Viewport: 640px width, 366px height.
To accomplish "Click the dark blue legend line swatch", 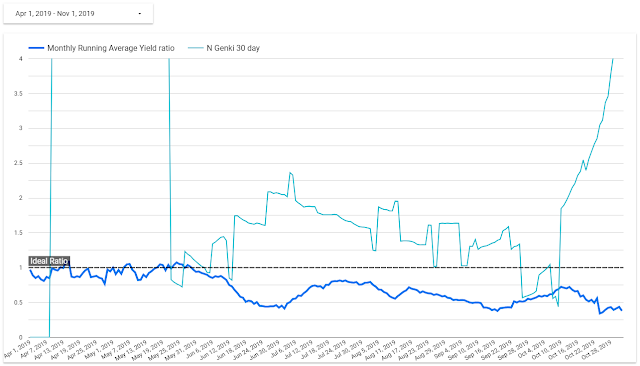I will pos(36,48).
